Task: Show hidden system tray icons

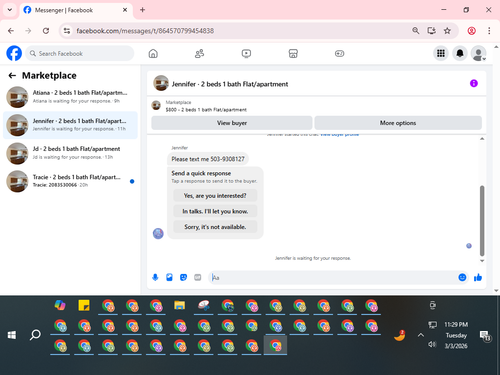Action: pyautogui.click(x=421, y=335)
